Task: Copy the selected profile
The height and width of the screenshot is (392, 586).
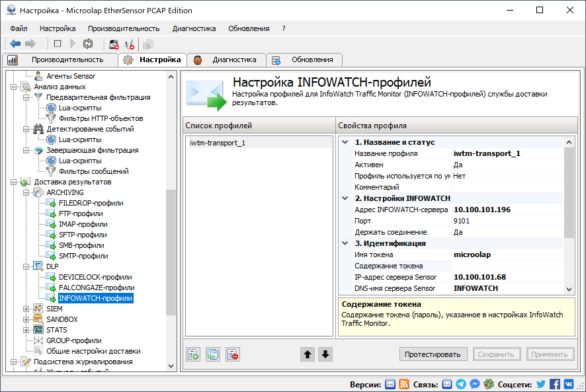Action: [212, 354]
